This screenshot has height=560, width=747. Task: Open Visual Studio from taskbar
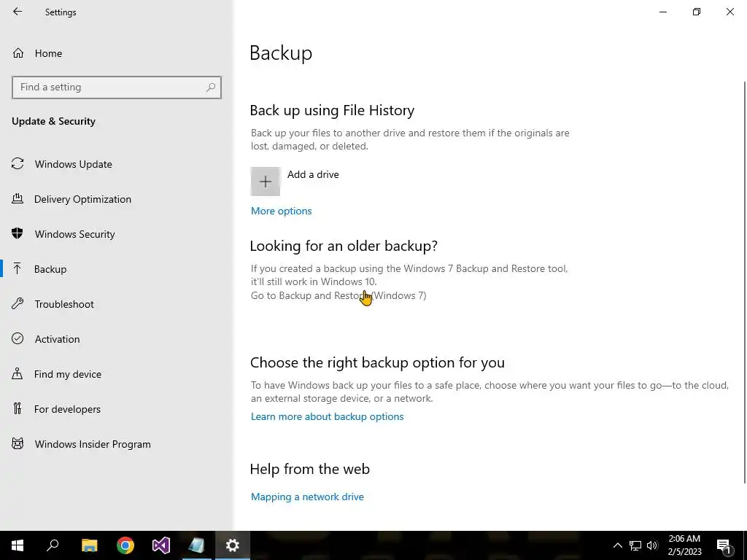(x=161, y=545)
